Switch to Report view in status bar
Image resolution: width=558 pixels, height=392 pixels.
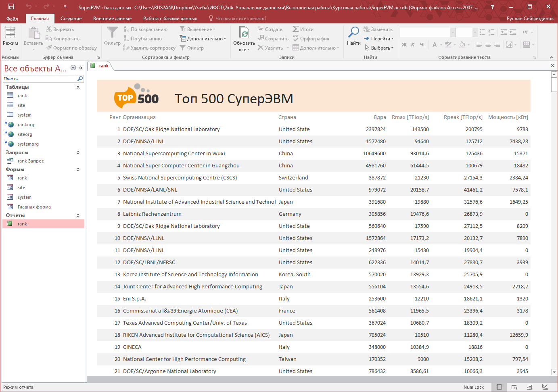click(x=499, y=387)
